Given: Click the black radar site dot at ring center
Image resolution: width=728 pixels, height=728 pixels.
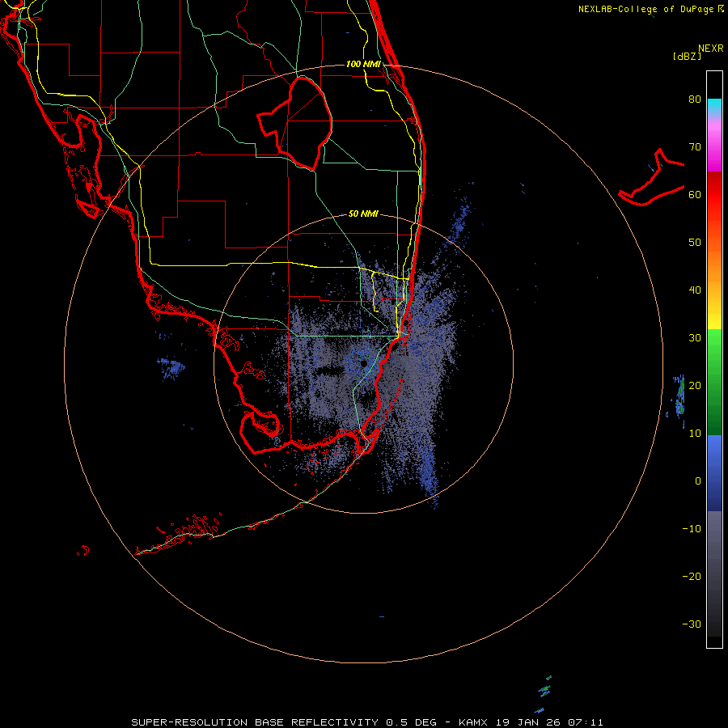Looking at the screenshot, I should coord(363,363).
